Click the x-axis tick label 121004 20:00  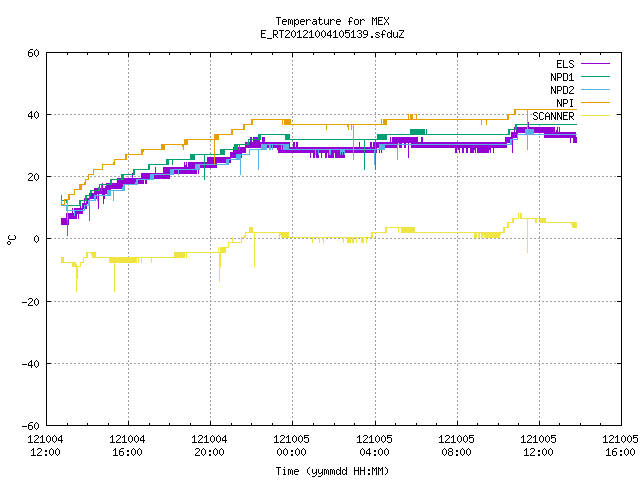[209, 446]
